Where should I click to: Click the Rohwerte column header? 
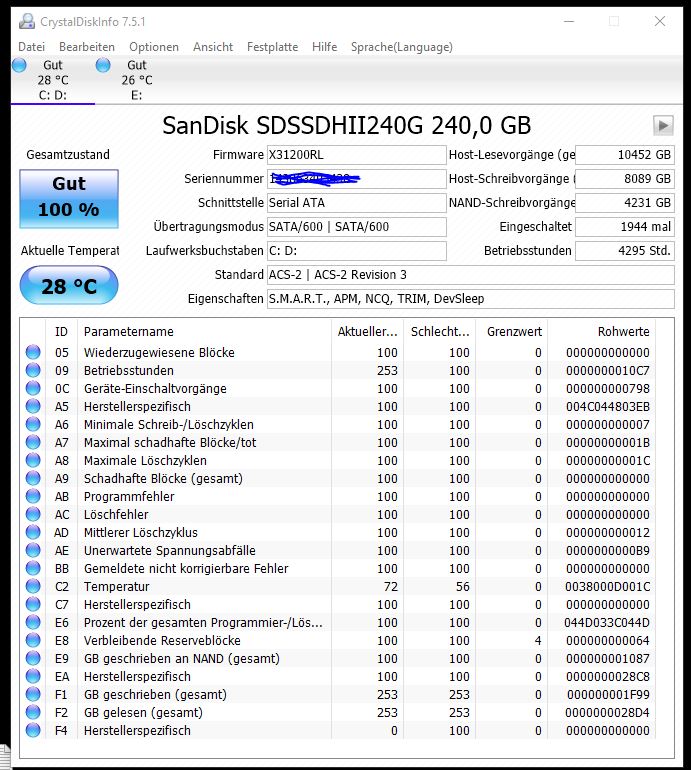point(602,332)
